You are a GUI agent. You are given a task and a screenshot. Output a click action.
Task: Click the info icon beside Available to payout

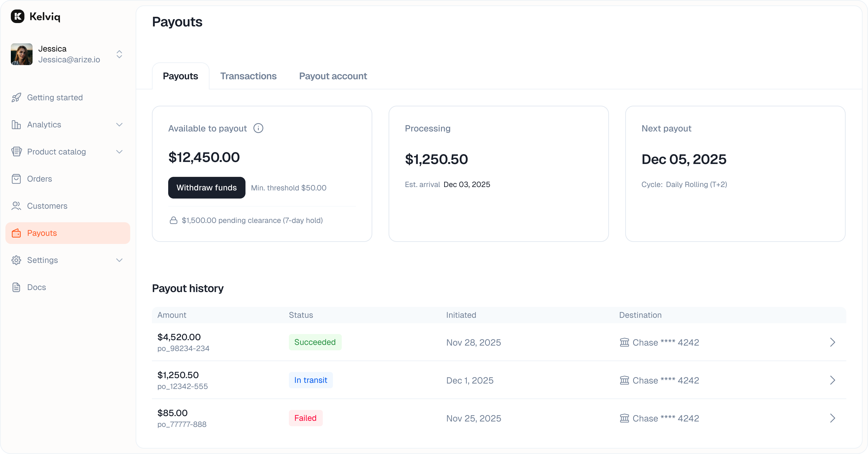258,128
